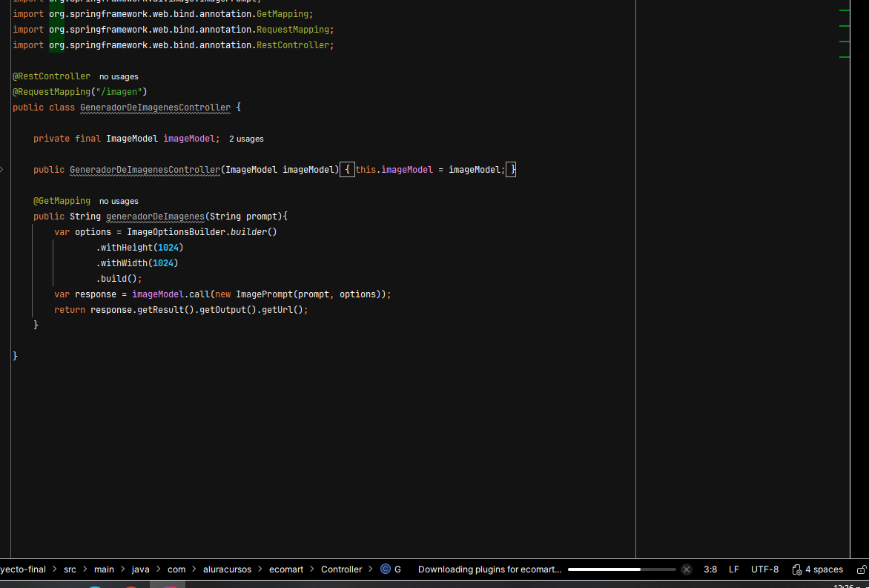
Task: Click the topmost green marker in the right-edge stripe
Action: click(845, 10)
